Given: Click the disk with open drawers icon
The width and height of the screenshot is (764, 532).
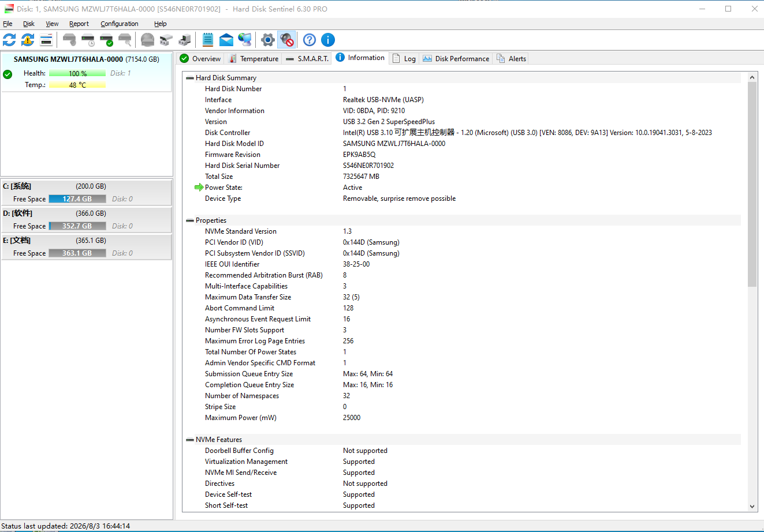Looking at the screenshot, I should (166, 40).
